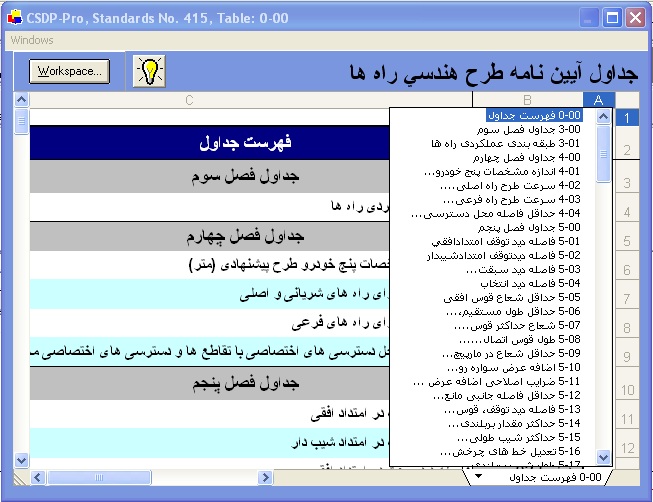Select list entry 5-15 حداکثر شیب طولی

pos(519,438)
